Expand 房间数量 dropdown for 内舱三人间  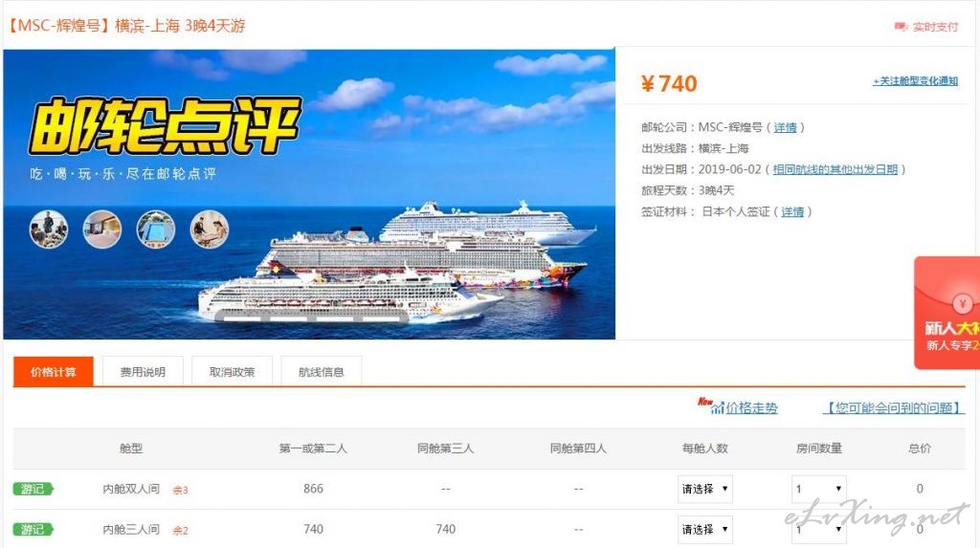819,529
